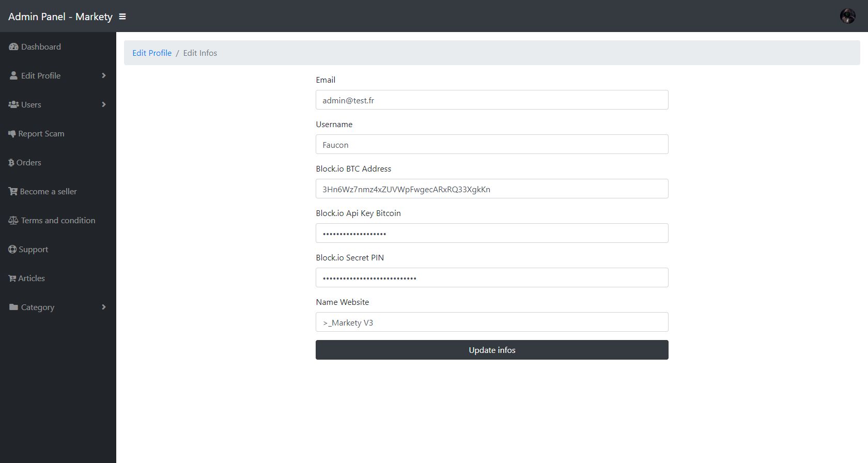Click the Block.io BTC Address label
Viewport: 868px width, 463px height.
point(353,168)
